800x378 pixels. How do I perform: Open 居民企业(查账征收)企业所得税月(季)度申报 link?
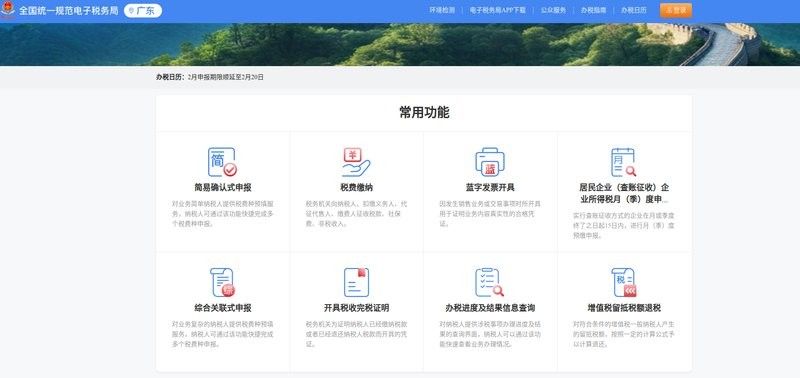point(623,193)
